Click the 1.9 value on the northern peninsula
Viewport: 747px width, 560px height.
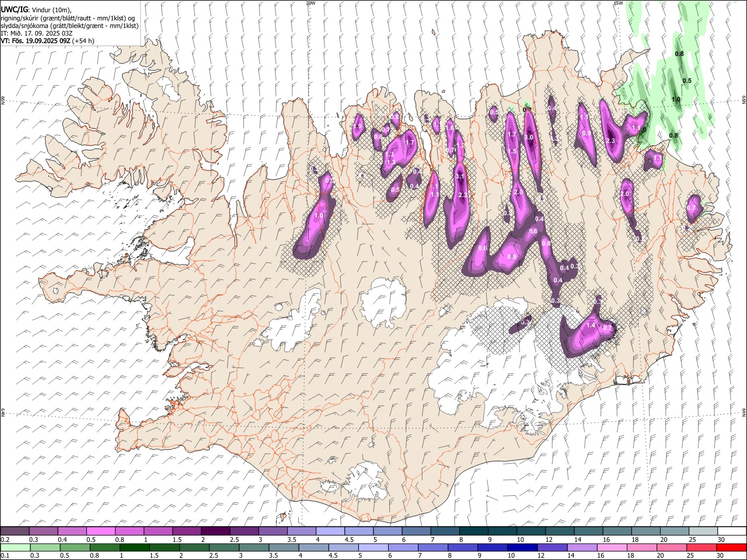358,126
